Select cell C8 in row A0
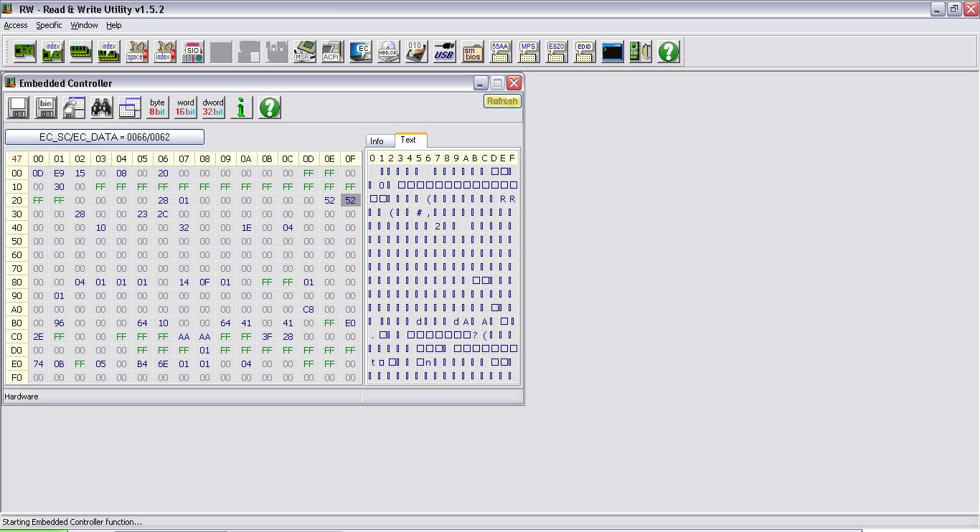Screen dimensions: 980x532 point(308,309)
